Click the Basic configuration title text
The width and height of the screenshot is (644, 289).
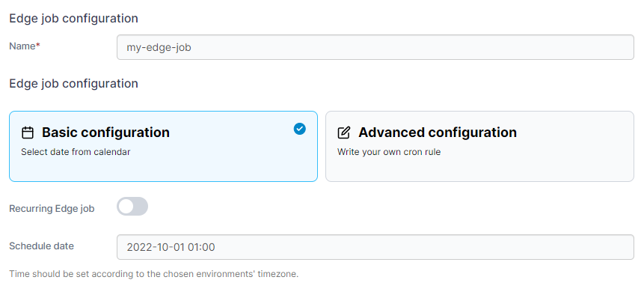coord(105,133)
